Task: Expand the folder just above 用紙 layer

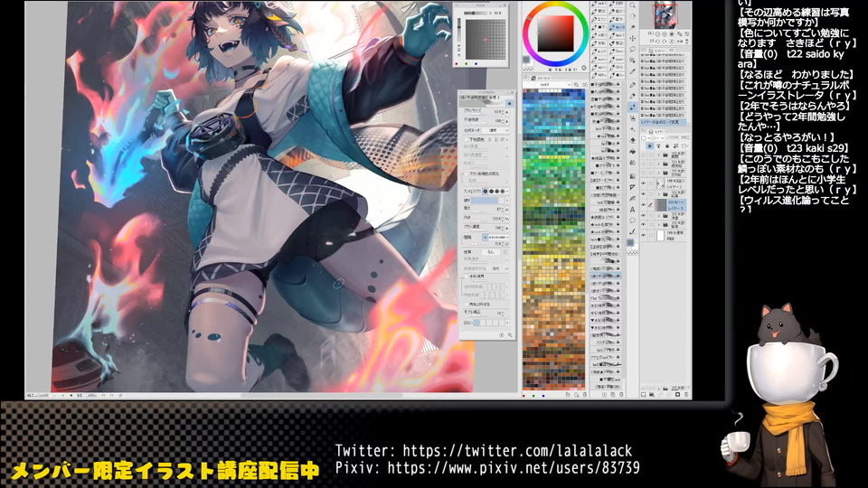Action: [659, 226]
